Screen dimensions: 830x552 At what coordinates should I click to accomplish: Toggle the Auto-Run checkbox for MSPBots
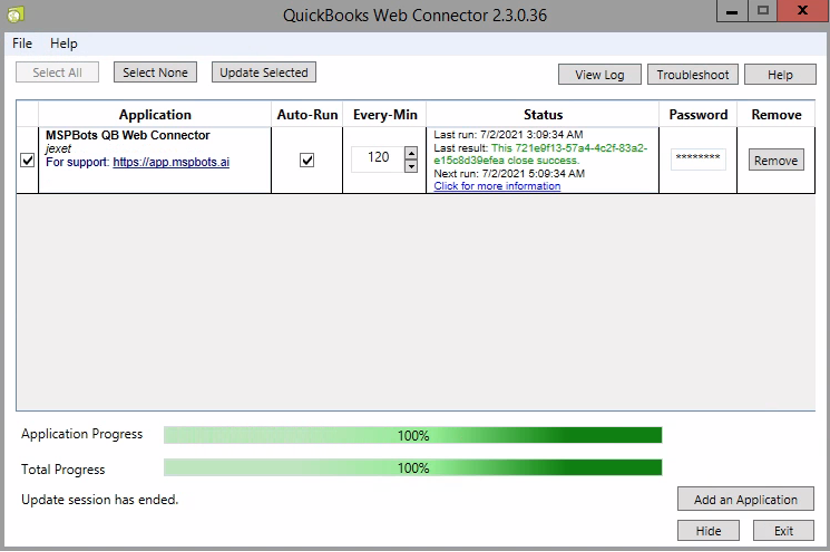[x=306, y=160]
